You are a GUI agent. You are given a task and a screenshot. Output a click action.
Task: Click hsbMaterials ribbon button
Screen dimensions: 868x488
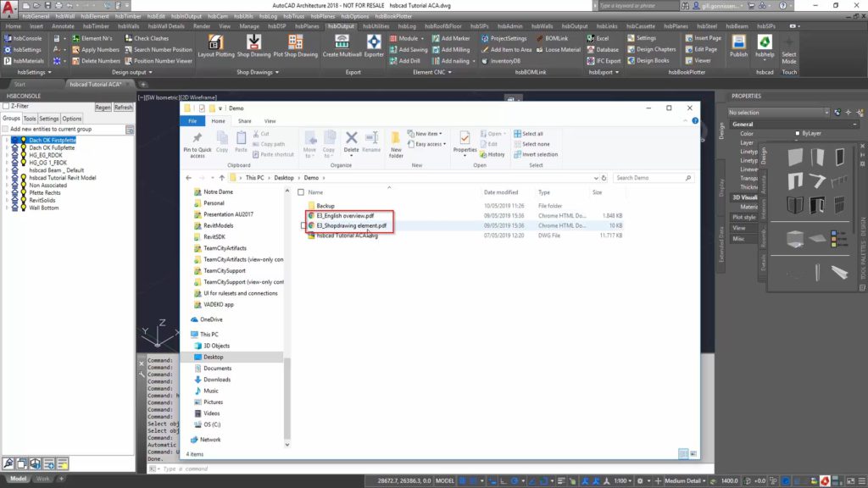[x=24, y=61]
